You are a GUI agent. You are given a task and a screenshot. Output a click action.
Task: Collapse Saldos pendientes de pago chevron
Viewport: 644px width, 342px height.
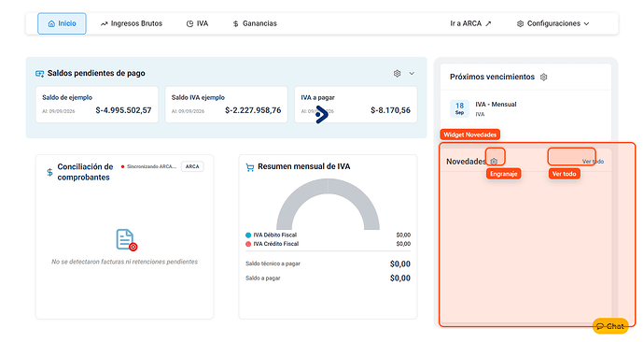click(x=412, y=73)
